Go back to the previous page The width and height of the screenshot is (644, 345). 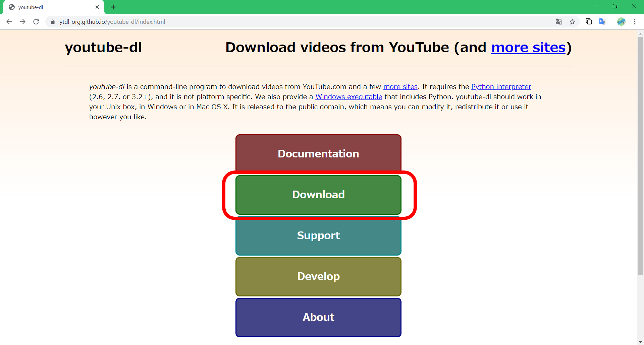(x=9, y=22)
